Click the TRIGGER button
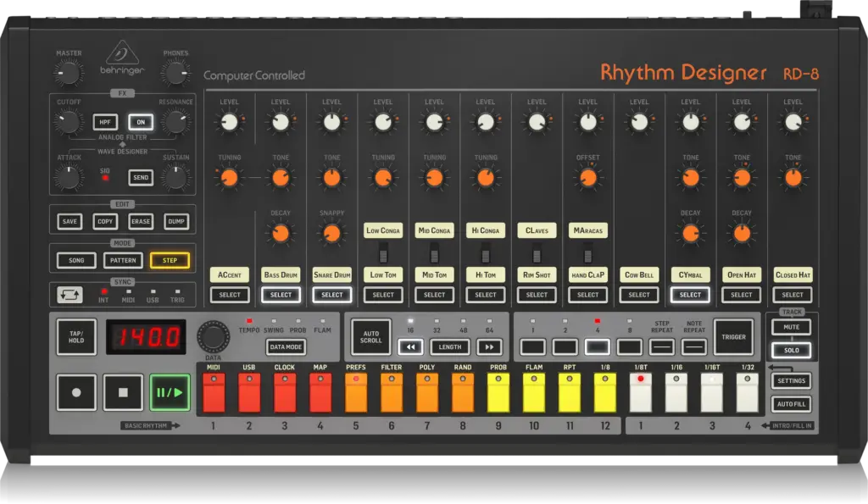The width and height of the screenshot is (868, 504). pyautogui.click(x=733, y=337)
